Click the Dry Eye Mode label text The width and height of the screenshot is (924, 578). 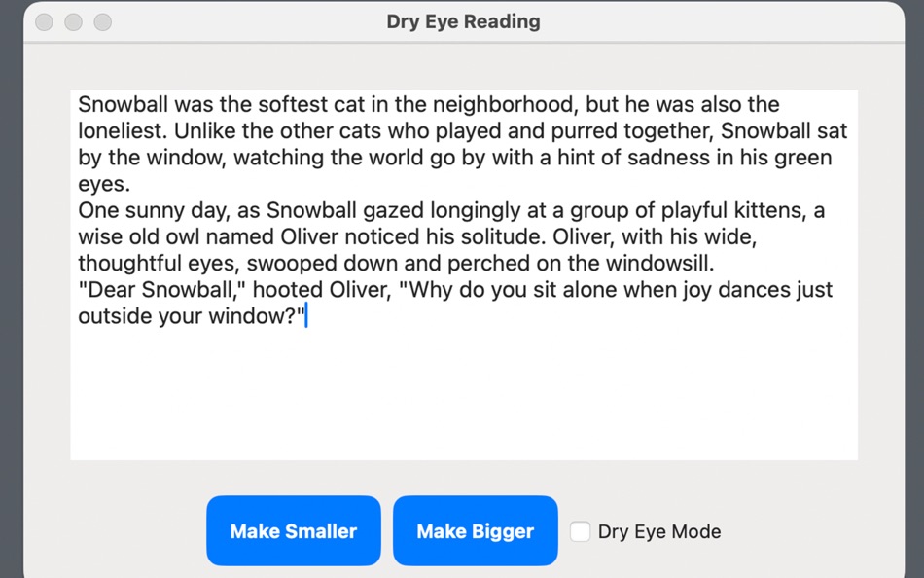click(x=657, y=531)
